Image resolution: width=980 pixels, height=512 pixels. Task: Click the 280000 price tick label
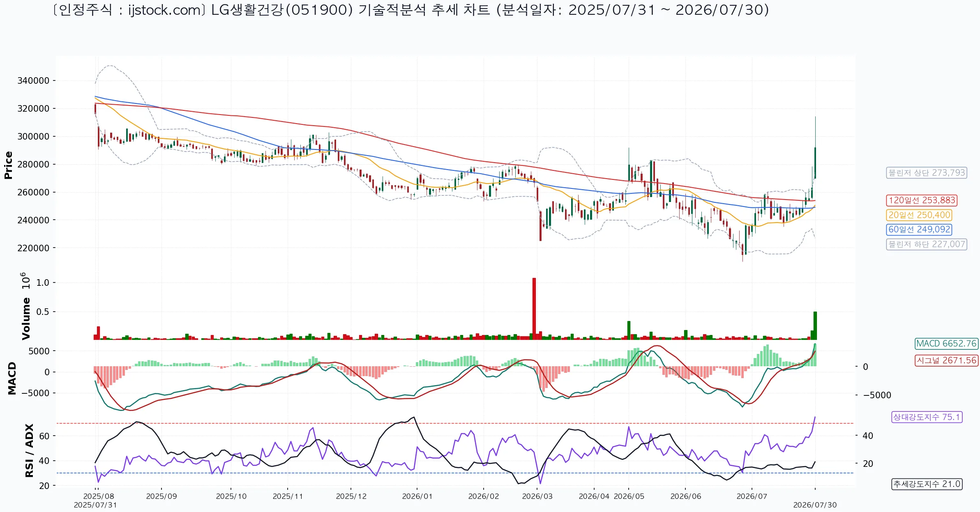point(33,165)
